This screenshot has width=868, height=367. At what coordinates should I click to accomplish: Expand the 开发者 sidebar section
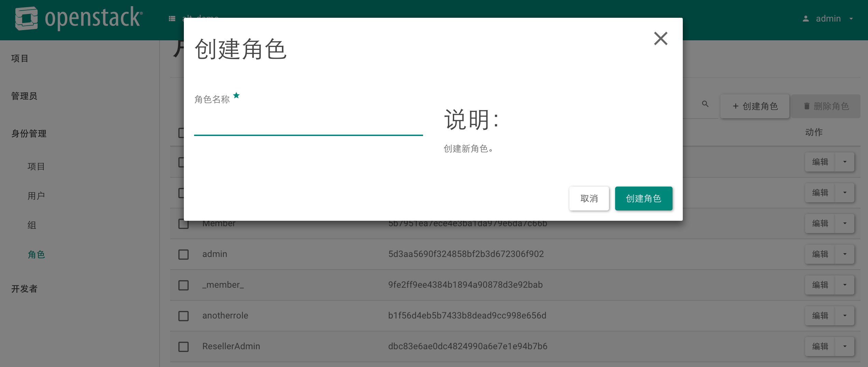click(24, 289)
